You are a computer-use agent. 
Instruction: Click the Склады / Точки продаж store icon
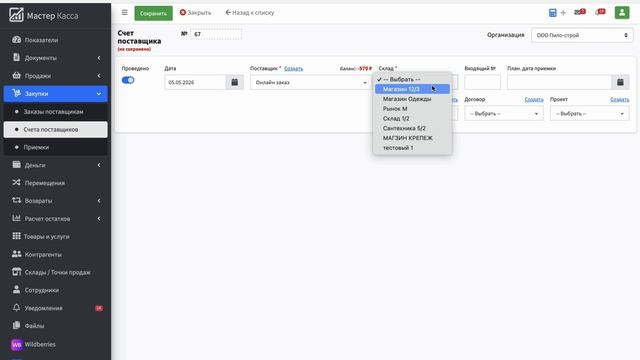click(x=16, y=272)
